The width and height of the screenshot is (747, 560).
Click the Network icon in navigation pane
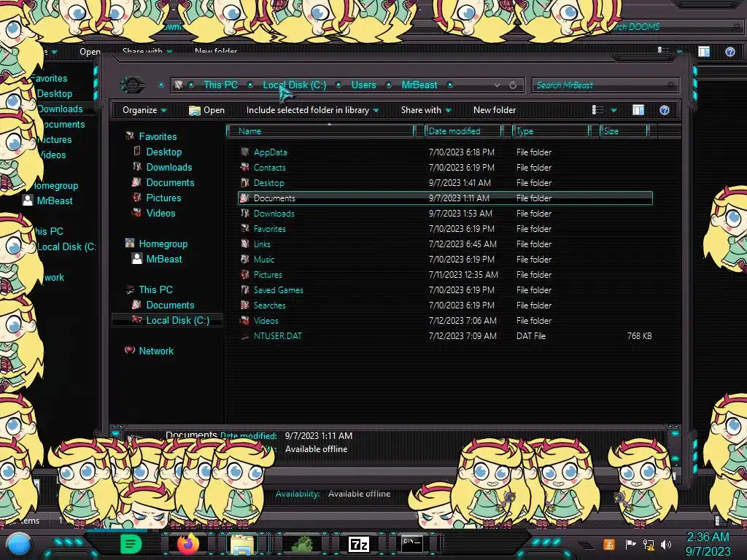(x=130, y=351)
